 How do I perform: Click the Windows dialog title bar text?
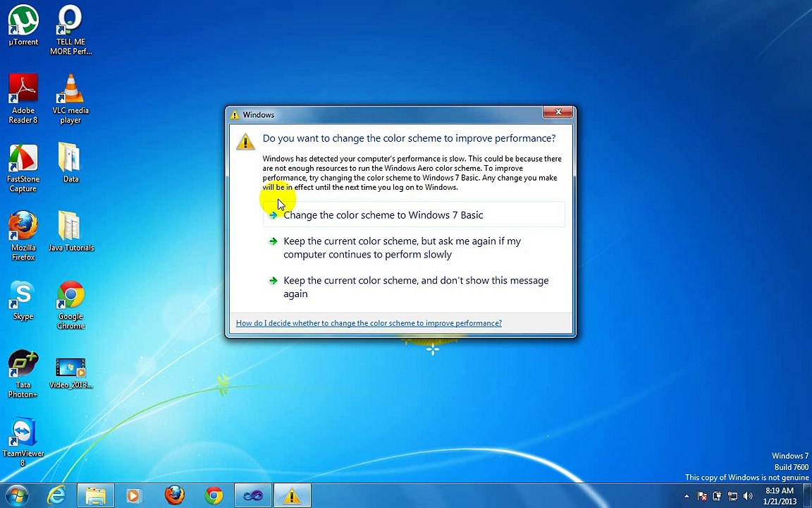pyautogui.click(x=259, y=114)
